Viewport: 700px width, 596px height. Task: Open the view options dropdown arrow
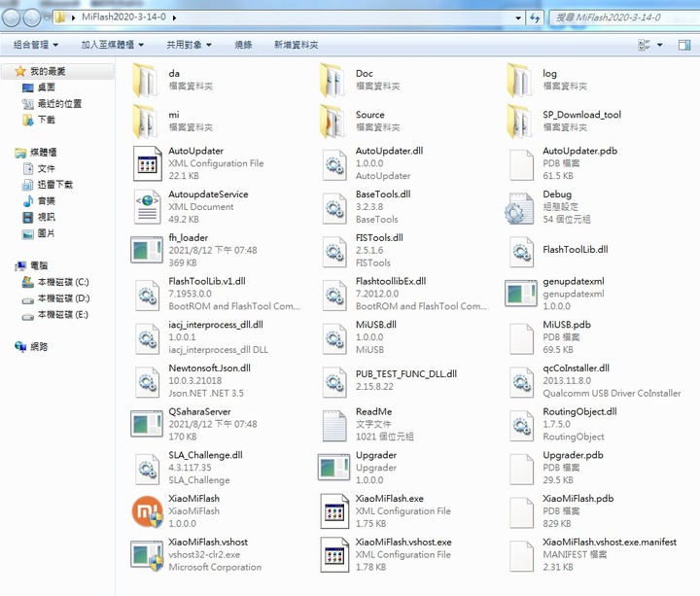click(x=659, y=45)
